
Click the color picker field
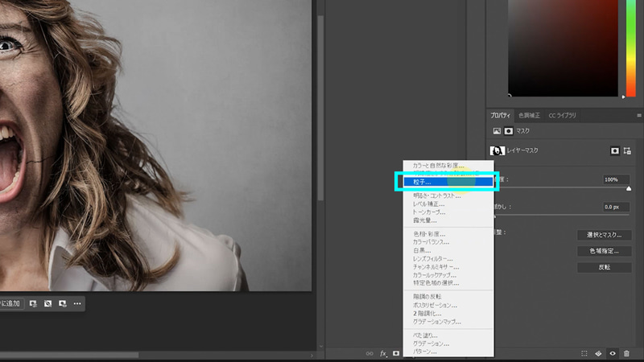point(563,48)
